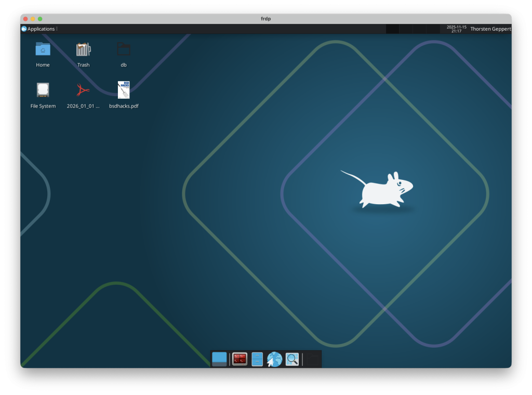The width and height of the screenshot is (532, 395).
Task: Open the Home folder on the desktop
Action: pyautogui.click(x=43, y=50)
